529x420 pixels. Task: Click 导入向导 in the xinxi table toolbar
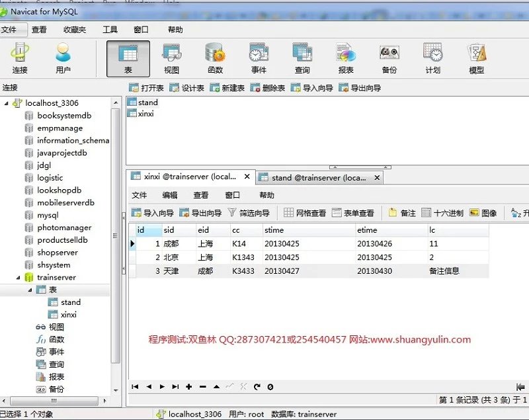click(x=153, y=213)
